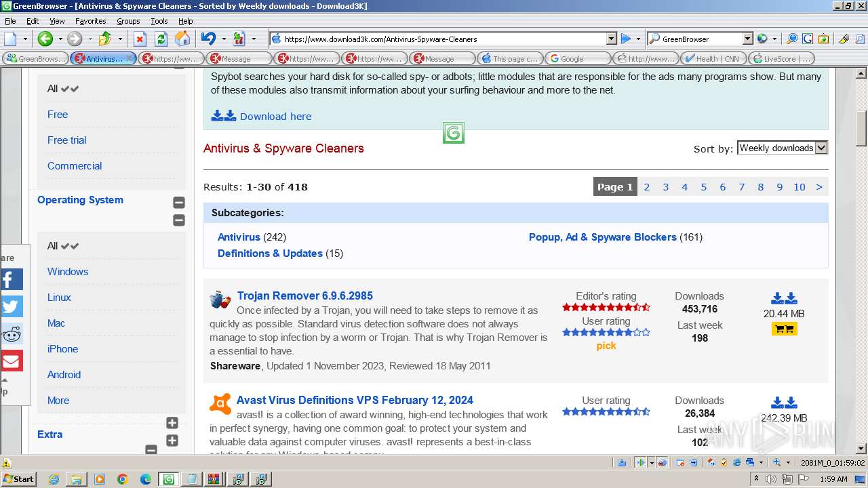
Task: Open the Antivirus subcategory link
Action: coord(239,237)
